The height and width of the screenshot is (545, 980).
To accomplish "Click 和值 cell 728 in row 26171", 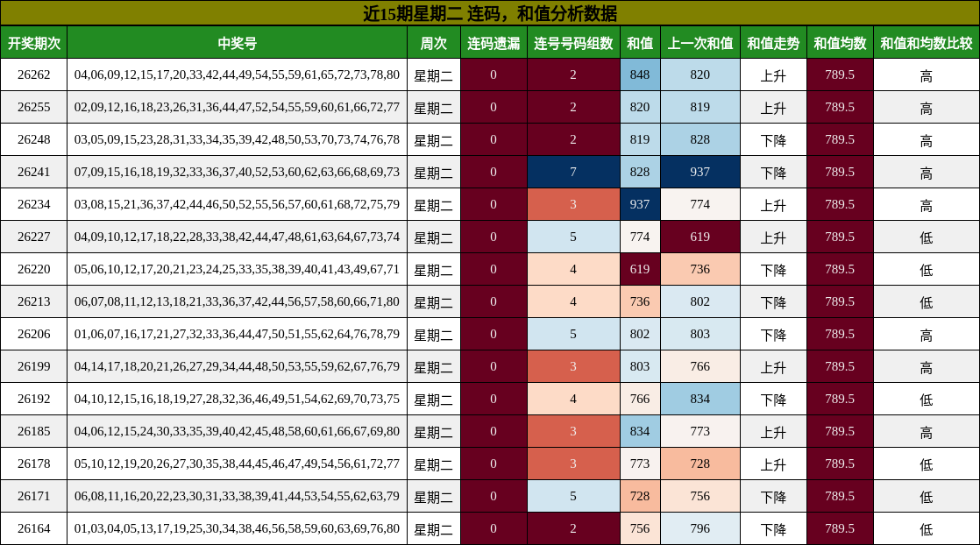I will point(640,496).
